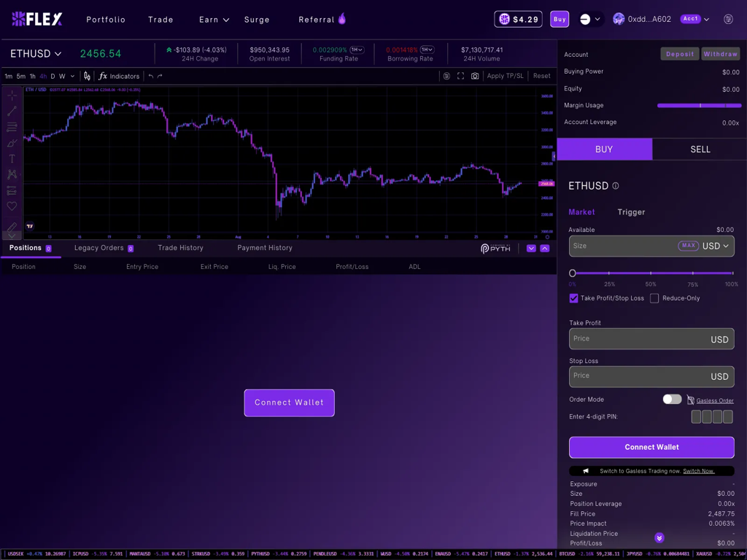Click the double-chevron scroll-down icon
Screen dimensions: 747x560
[659, 538]
